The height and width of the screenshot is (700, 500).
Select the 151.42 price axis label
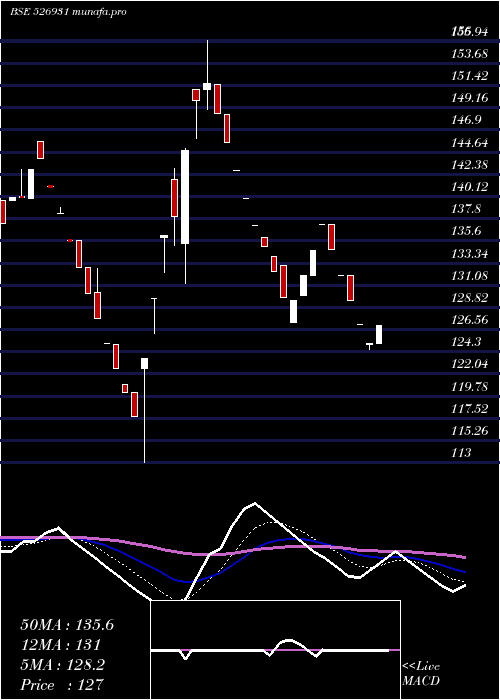point(469,76)
